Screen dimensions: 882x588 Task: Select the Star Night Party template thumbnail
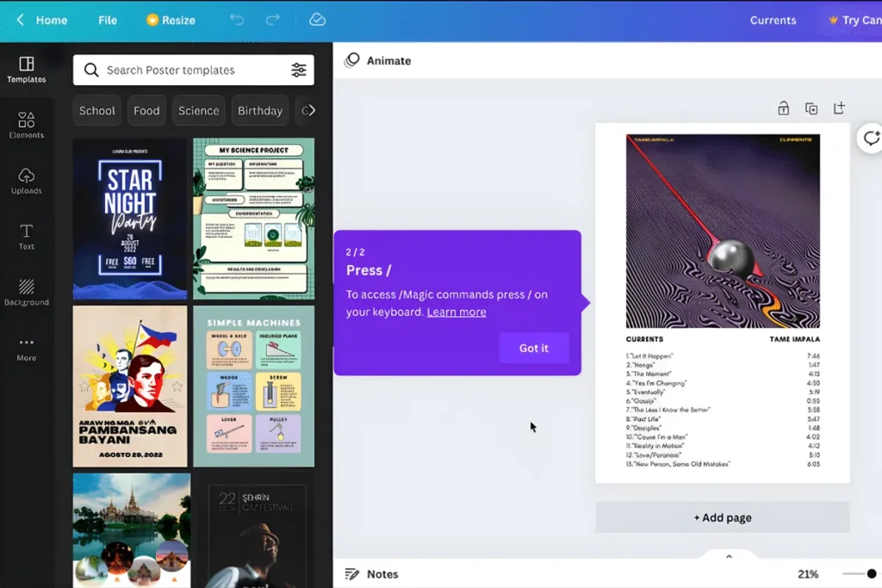130,218
